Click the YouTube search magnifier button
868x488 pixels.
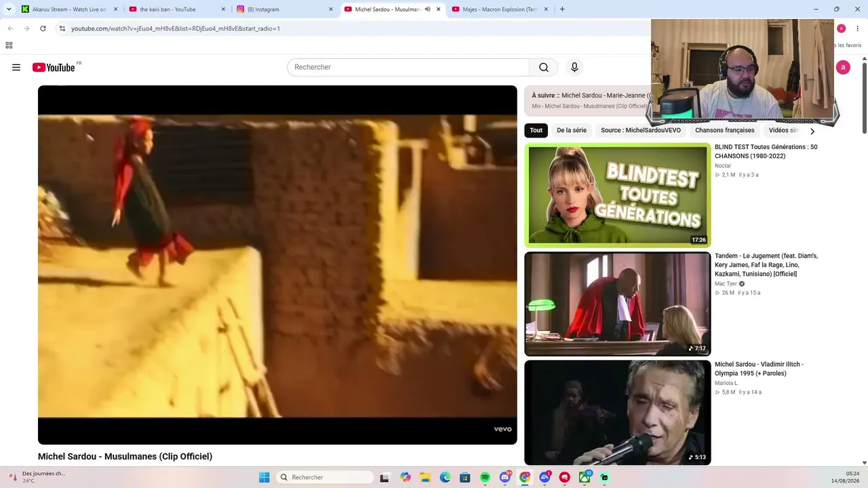544,67
